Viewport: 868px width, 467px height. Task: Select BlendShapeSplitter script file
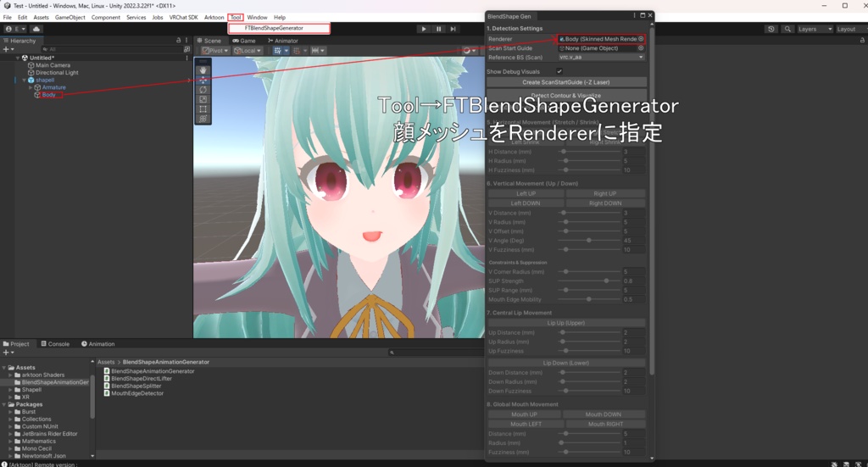click(x=132, y=386)
